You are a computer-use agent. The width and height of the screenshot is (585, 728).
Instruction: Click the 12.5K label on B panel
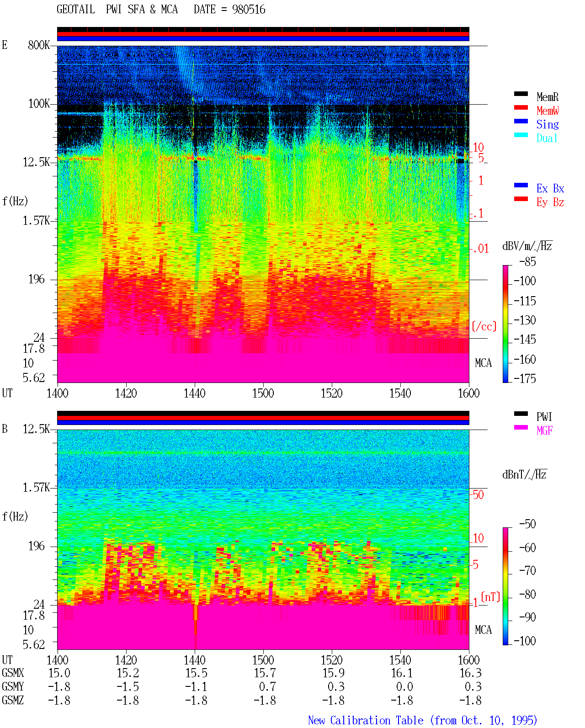[37, 429]
